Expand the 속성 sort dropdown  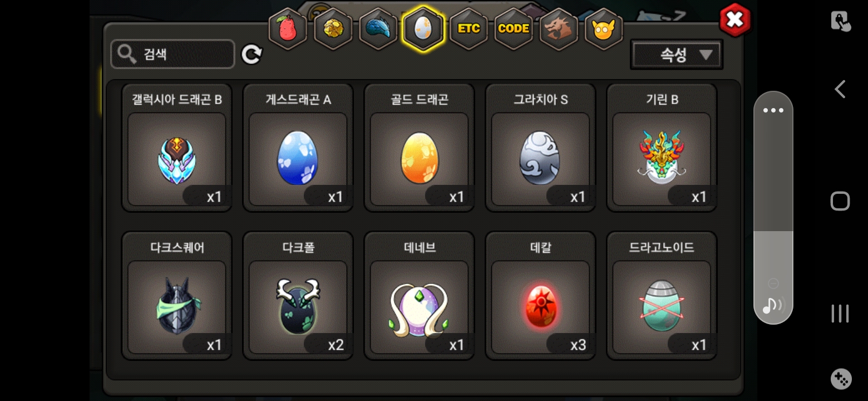[x=677, y=55]
